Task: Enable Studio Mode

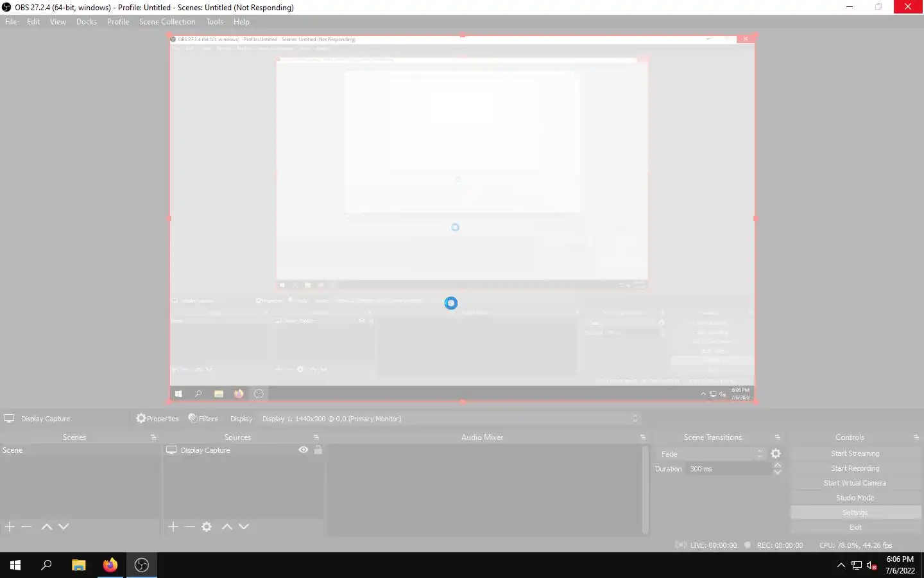Action: tap(855, 498)
